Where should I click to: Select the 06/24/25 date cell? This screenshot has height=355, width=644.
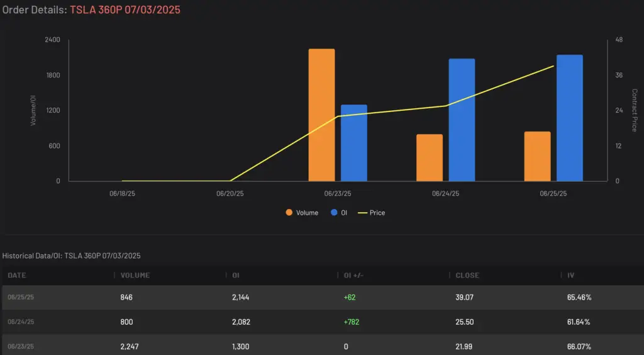tap(21, 322)
